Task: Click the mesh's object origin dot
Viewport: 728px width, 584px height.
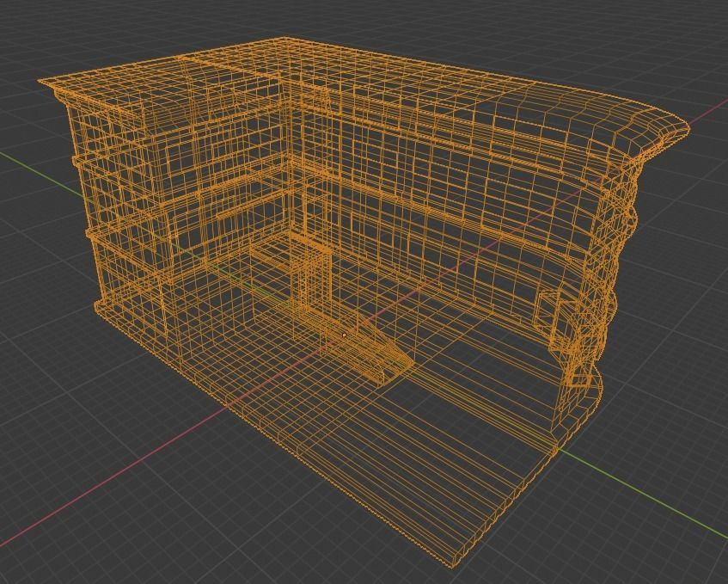Action: [344, 335]
